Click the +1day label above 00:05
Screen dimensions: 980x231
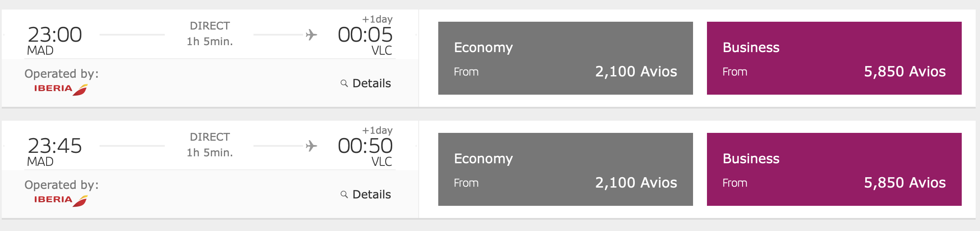click(377, 19)
